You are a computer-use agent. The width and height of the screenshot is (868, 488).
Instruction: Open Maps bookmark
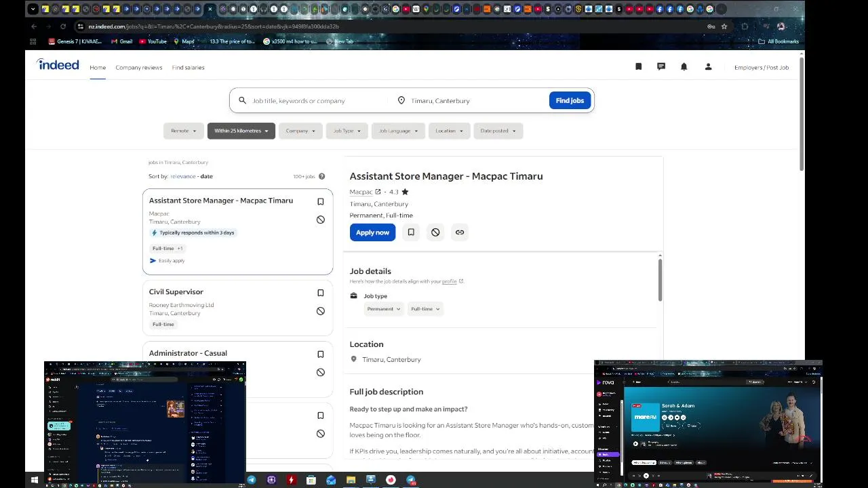coord(184,41)
